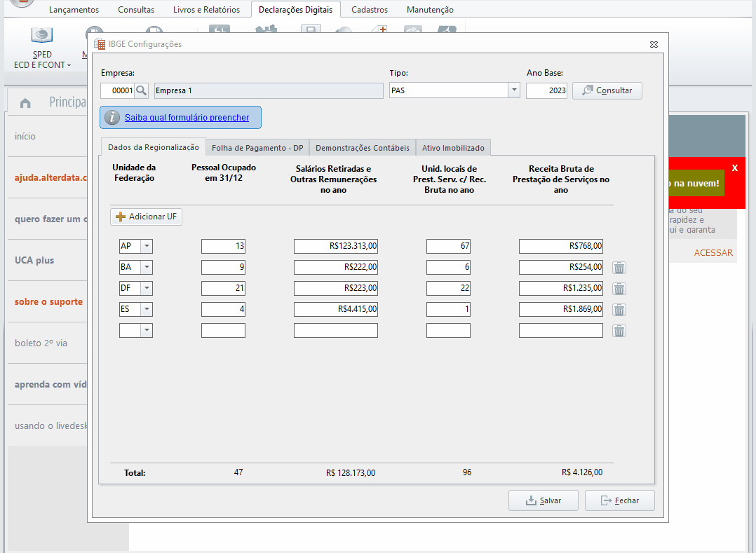Click the Consultar button
This screenshot has height=553, width=756.
point(607,90)
